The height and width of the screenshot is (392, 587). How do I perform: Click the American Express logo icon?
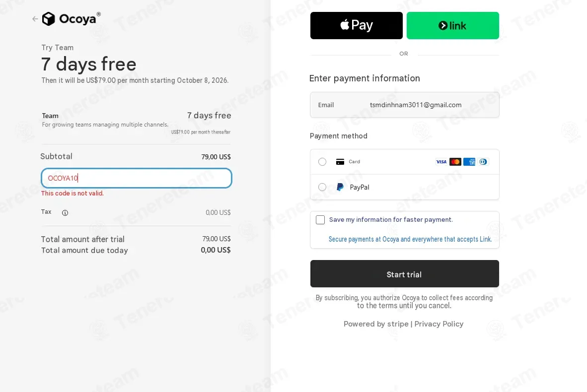[x=469, y=162]
